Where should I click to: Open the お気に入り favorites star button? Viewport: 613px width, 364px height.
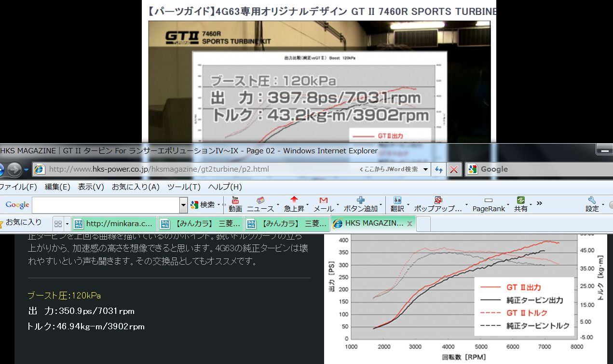[x=21, y=223]
